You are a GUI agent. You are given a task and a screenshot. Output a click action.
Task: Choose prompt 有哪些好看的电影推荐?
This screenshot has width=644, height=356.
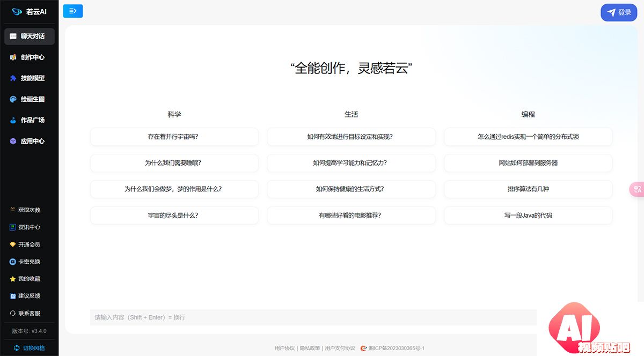pos(351,216)
